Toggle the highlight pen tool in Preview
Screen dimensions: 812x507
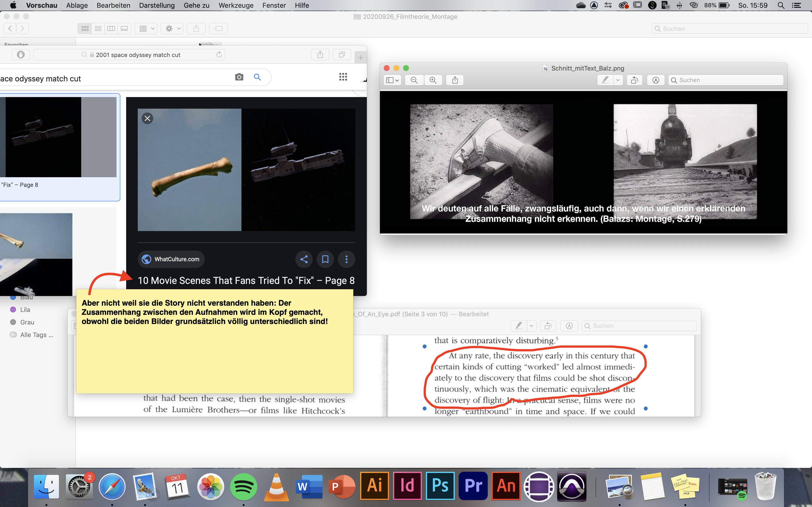click(x=605, y=80)
